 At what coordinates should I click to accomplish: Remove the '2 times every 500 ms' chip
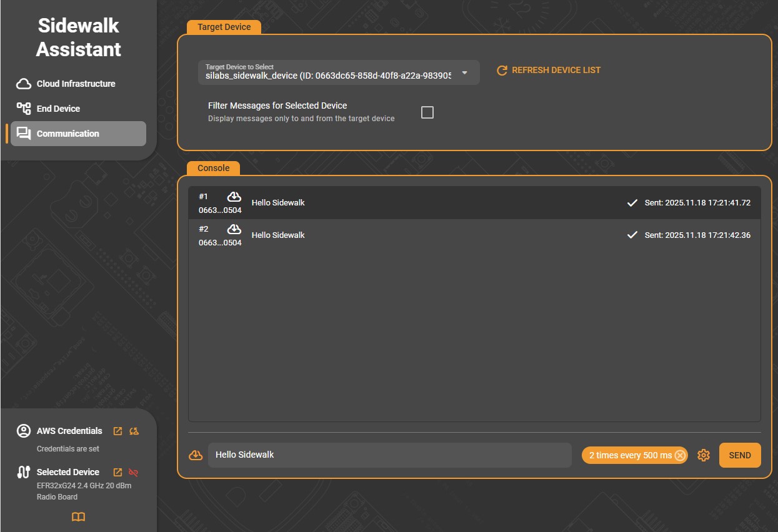(x=681, y=455)
